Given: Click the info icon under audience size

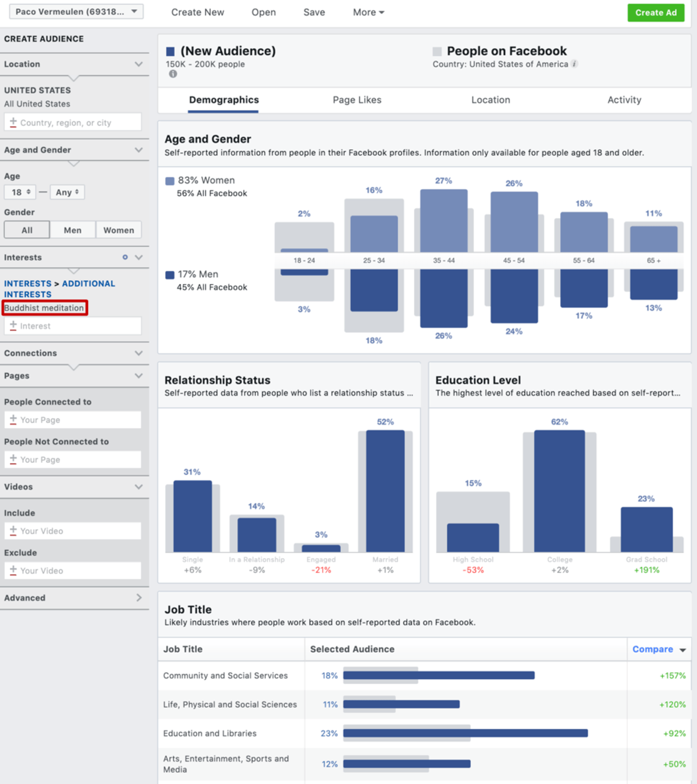Looking at the screenshot, I should point(173,74).
